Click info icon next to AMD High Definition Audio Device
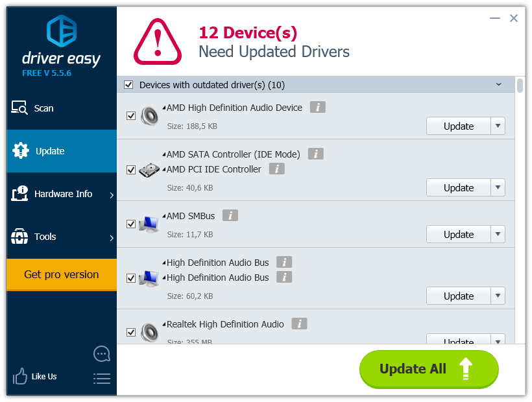Screen dimensions: 532x402 (x=317, y=108)
